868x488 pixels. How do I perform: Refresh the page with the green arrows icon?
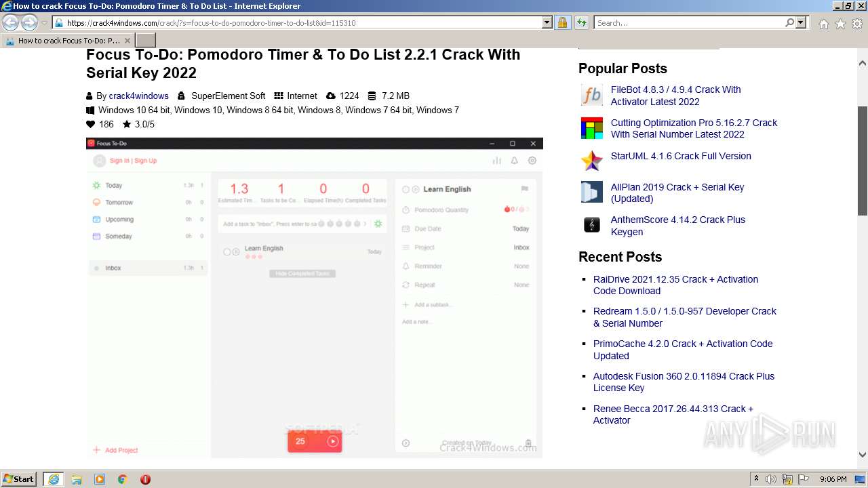(581, 22)
